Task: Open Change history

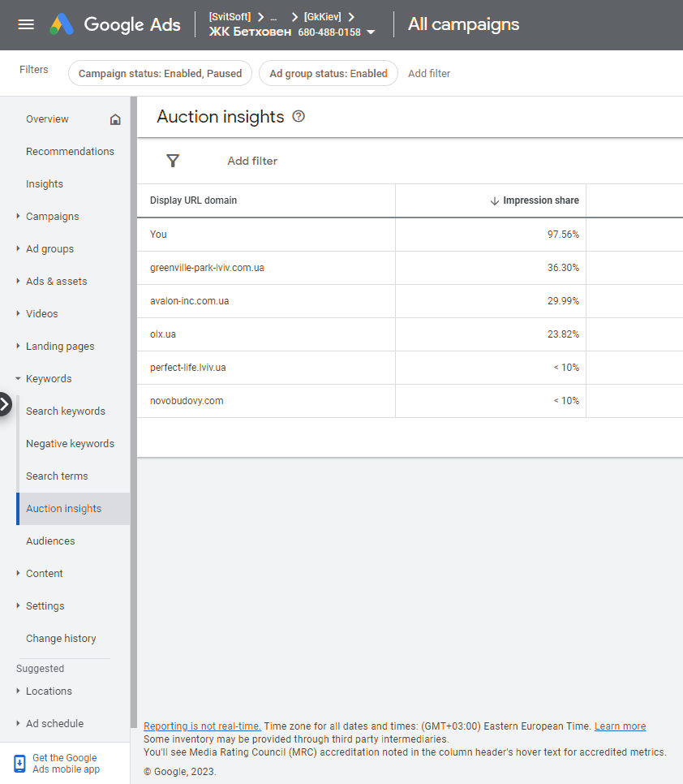Action: pos(61,639)
